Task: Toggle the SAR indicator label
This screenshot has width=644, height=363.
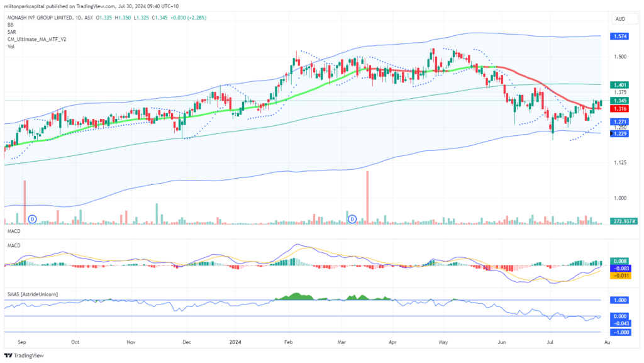Action: tap(11, 32)
